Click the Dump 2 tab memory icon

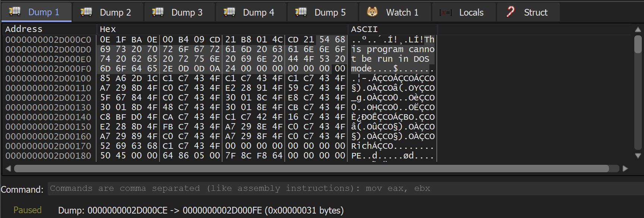coord(86,12)
